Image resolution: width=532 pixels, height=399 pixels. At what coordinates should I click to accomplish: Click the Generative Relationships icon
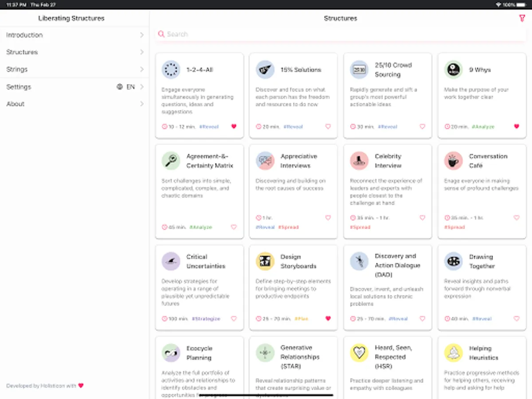[265, 353]
